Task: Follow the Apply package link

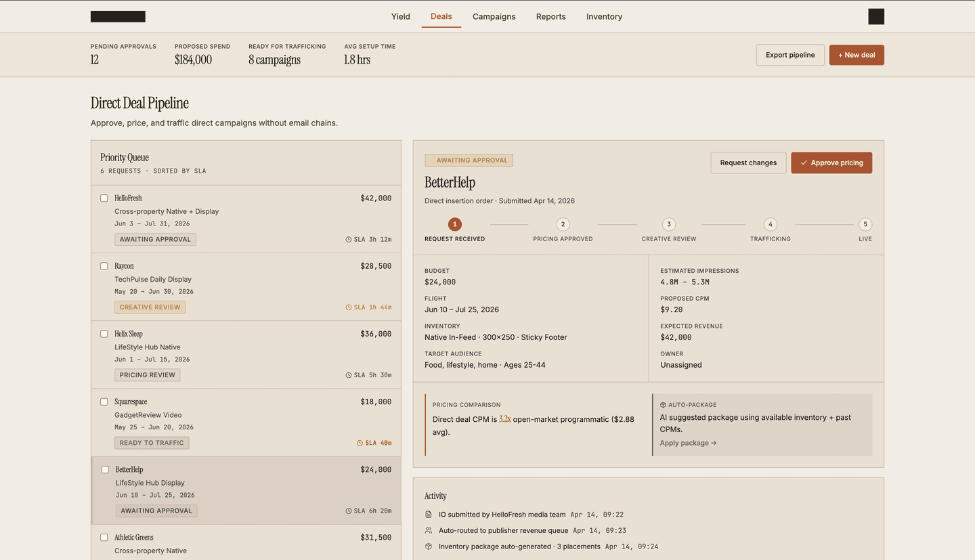Action: pyautogui.click(x=688, y=443)
